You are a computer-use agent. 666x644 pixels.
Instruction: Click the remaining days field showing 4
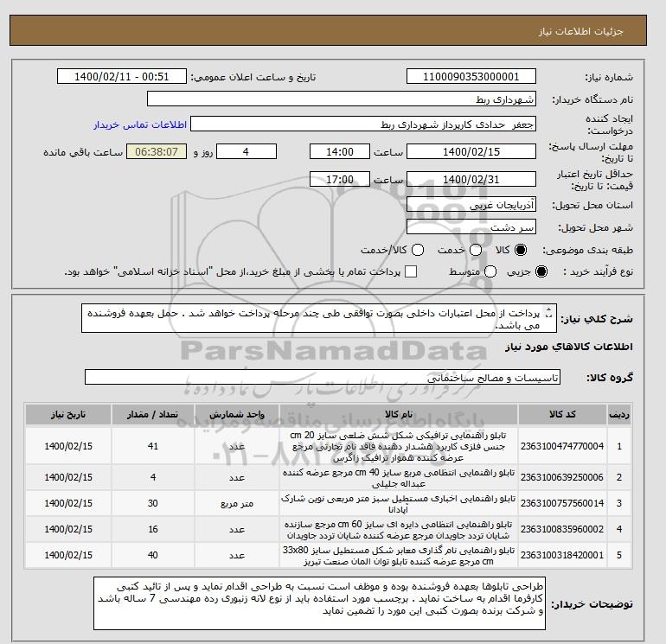tap(247, 151)
